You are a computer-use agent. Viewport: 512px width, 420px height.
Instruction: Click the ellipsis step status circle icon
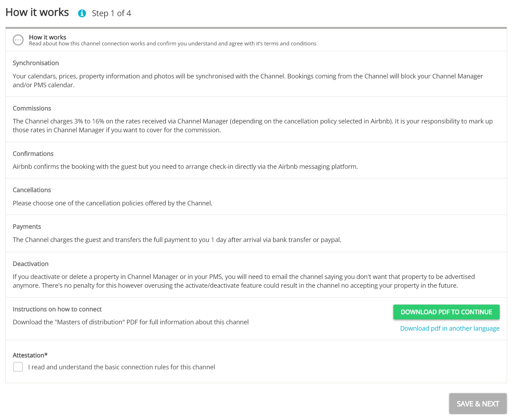(x=18, y=40)
